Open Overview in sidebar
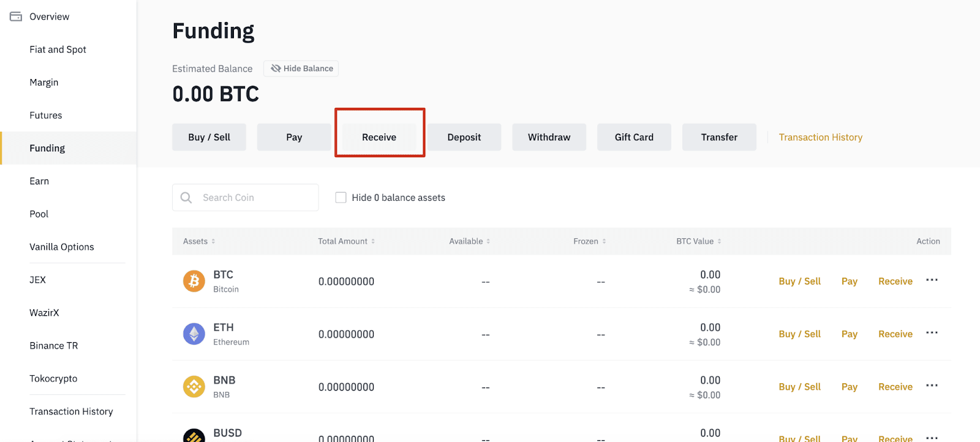Viewport: 980px width, 442px height. click(x=50, y=17)
